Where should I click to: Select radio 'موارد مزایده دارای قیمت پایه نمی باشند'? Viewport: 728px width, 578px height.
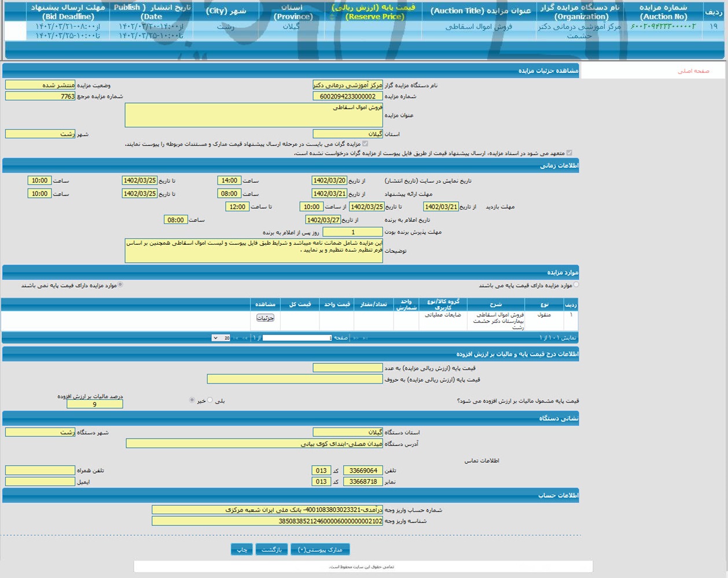pyautogui.click(x=120, y=285)
